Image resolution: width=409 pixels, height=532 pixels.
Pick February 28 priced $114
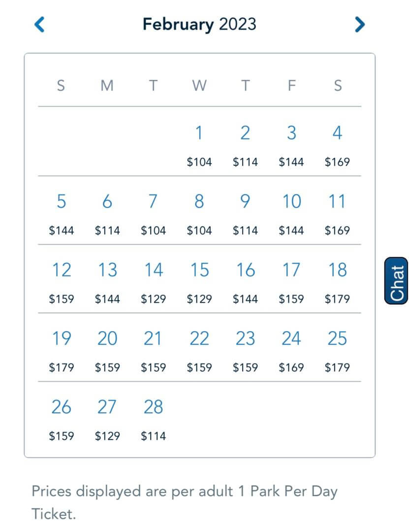coord(153,419)
